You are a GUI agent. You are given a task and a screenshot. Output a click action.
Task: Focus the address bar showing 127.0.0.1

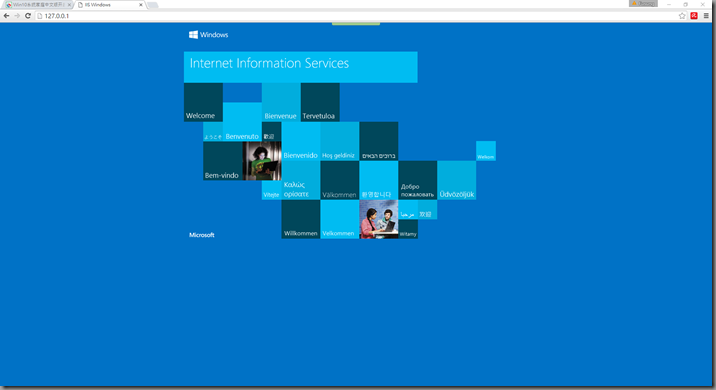[356, 16]
